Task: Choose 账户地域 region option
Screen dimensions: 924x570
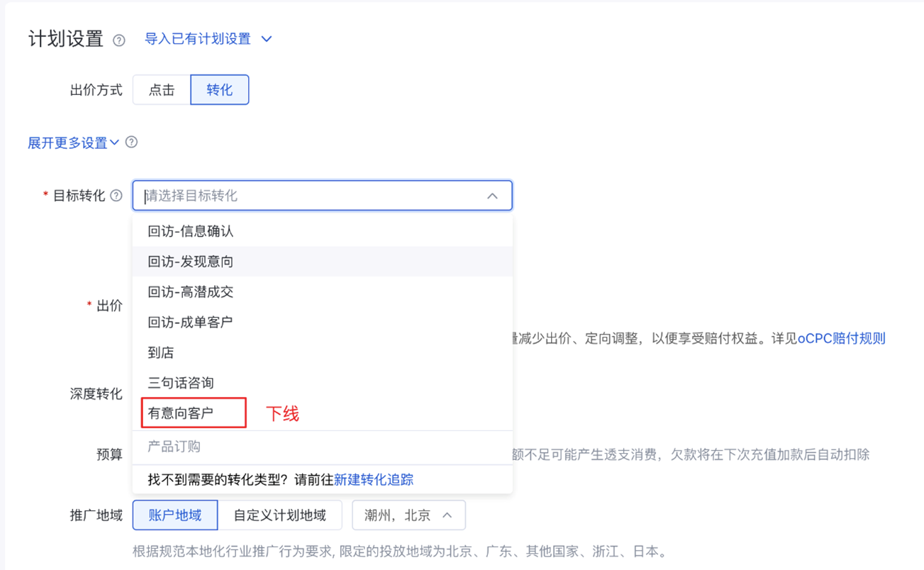Action: click(x=175, y=515)
